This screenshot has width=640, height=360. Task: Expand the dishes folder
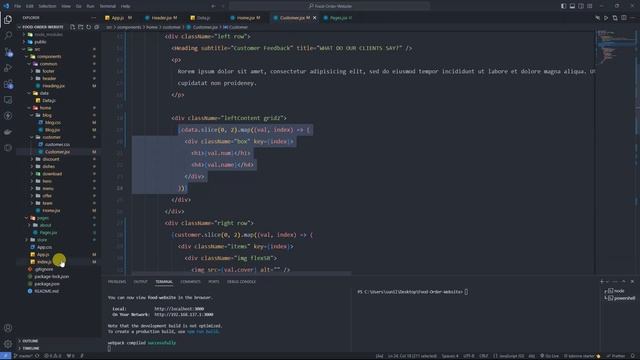(49, 167)
